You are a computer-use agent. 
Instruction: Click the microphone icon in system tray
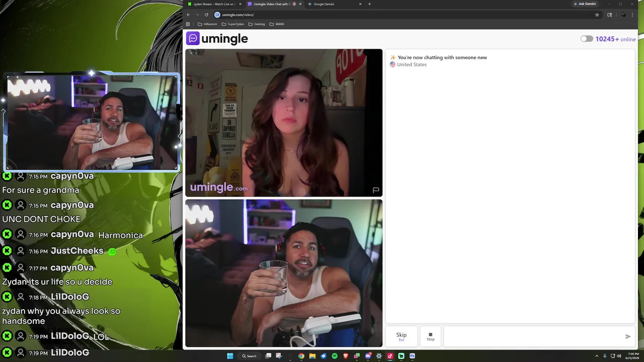coord(605,356)
